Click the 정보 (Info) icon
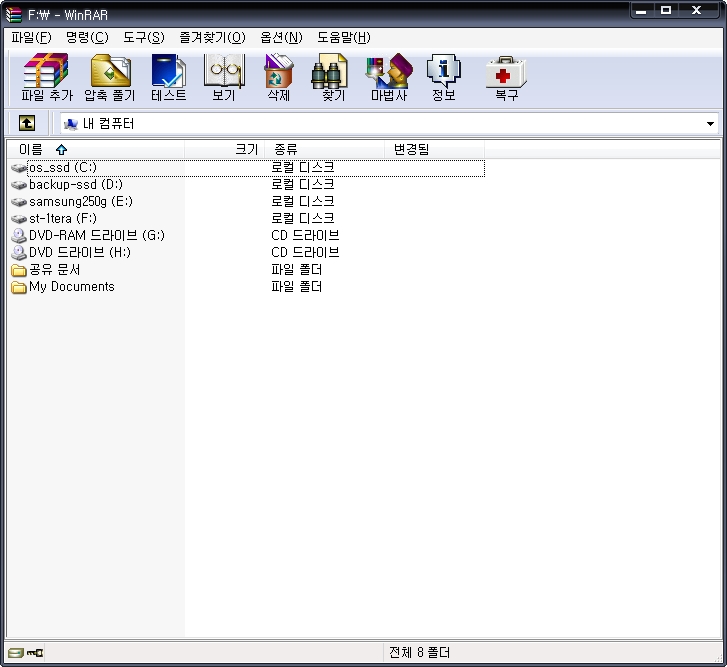727x667 pixels. click(x=444, y=70)
